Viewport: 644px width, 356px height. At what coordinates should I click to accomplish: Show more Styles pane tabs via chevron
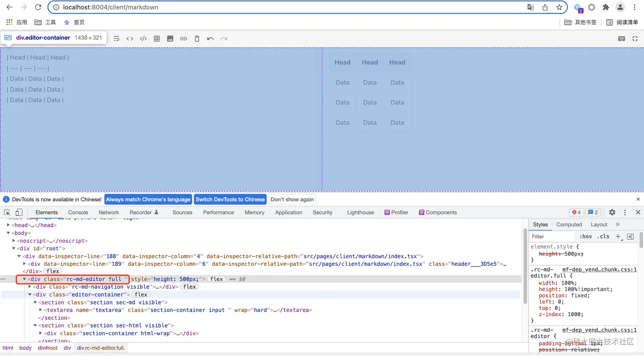[618, 224]
